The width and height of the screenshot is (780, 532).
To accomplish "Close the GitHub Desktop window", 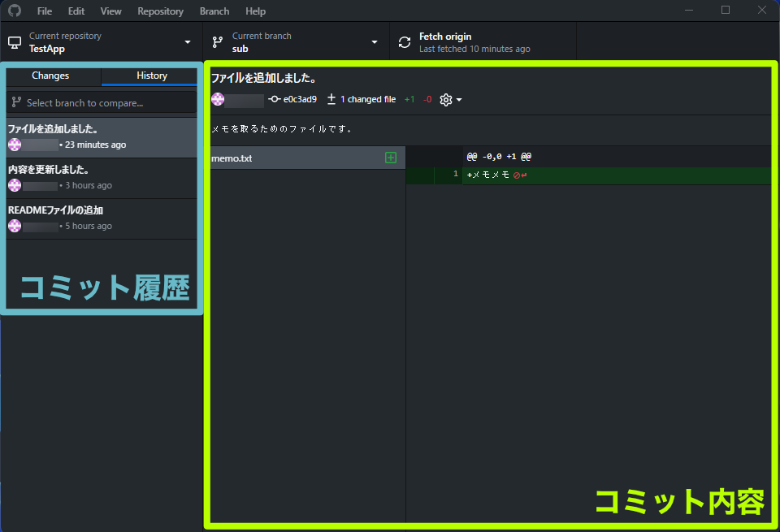I will [x=761, y=10].
